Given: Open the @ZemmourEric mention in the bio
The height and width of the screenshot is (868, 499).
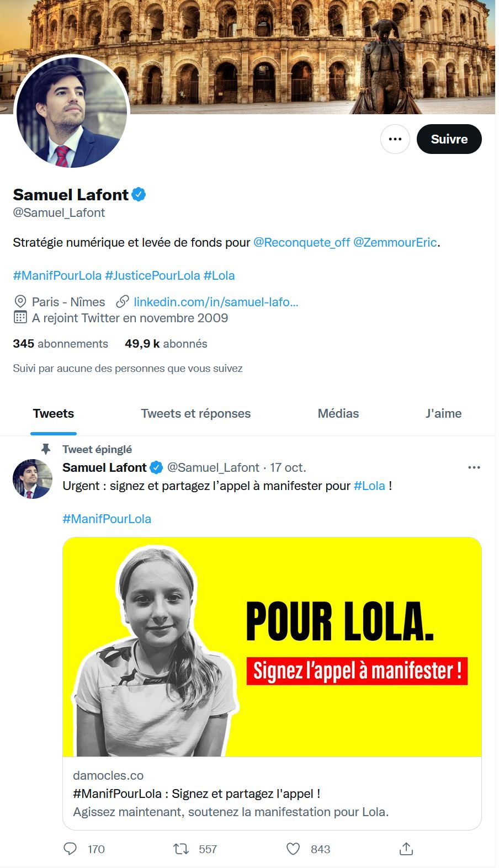Looking at the screenshot, I should tap(395, 242).
